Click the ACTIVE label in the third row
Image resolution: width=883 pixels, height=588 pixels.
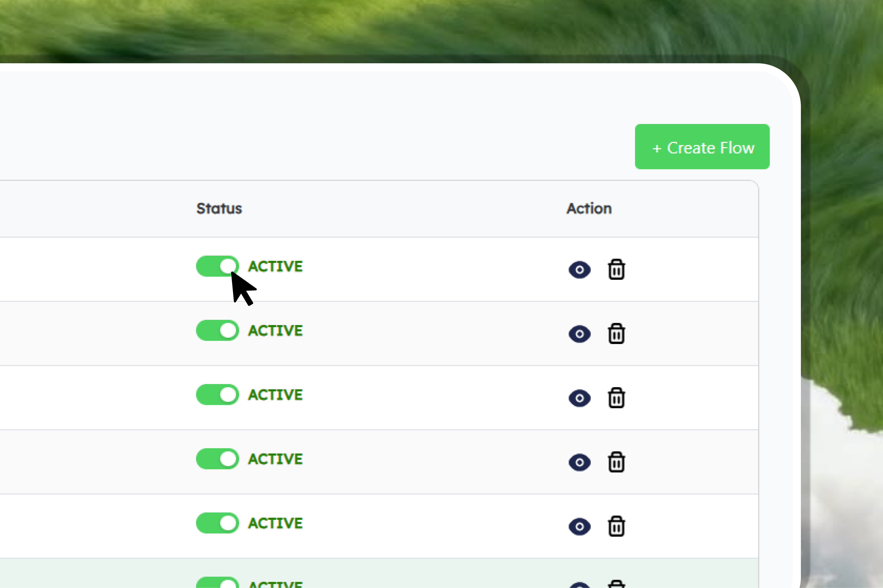coord(275,394)
